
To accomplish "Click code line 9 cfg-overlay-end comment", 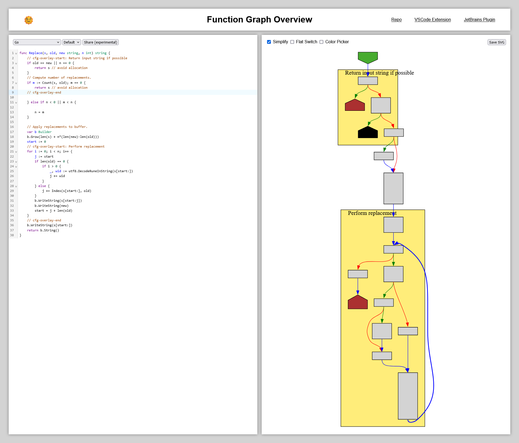I will [44, 92].
